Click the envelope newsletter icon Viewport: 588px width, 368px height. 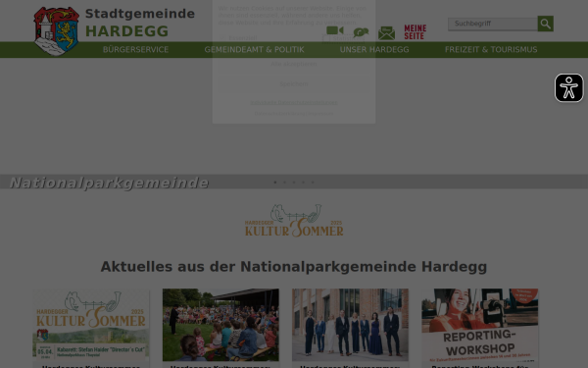click(386, 33)
